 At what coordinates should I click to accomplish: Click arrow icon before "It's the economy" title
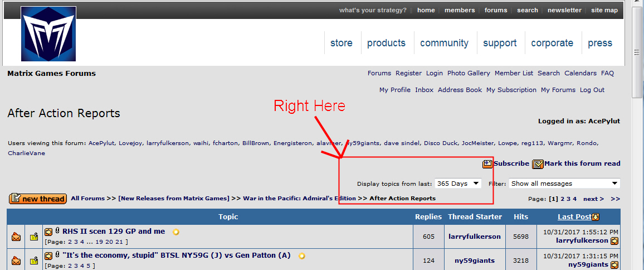click(49, 255)
